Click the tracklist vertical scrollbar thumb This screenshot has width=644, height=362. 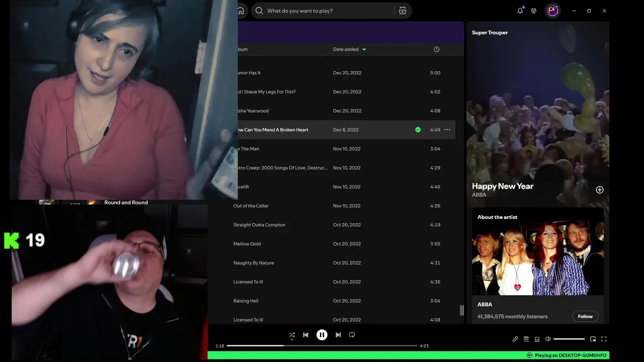461,310
